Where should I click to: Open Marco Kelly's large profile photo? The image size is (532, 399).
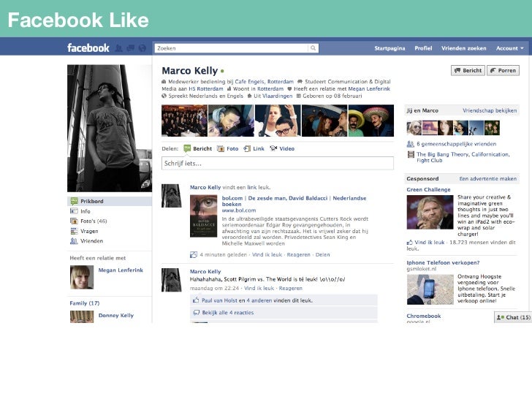click(x=110, y=129)
